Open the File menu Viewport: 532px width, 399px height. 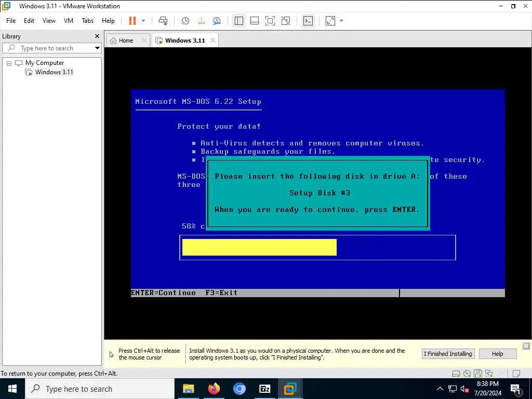pos(11,21)
